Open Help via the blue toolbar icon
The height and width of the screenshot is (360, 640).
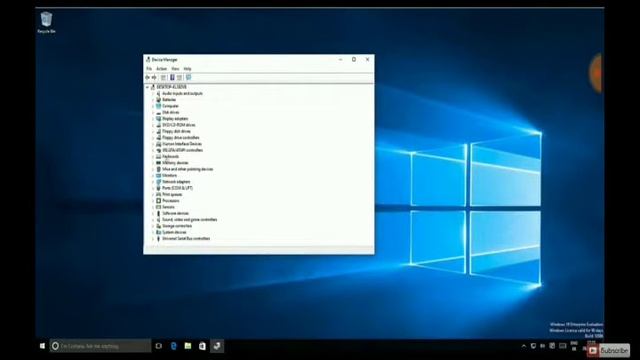pos(172,78)
